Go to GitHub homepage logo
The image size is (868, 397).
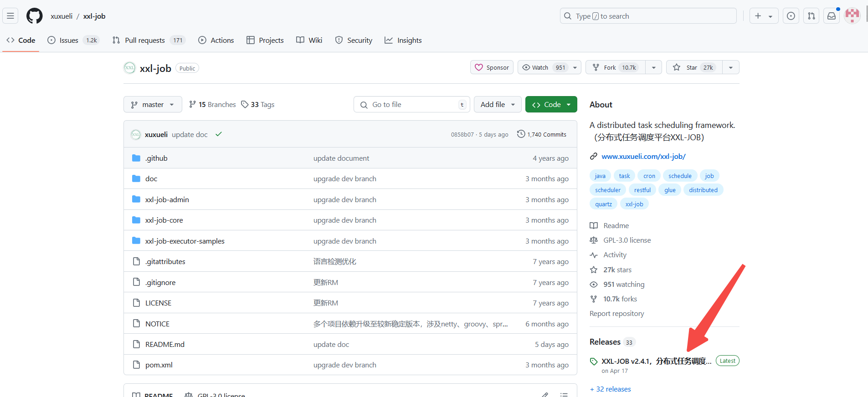pyautogui.click(x=34, y=16)
